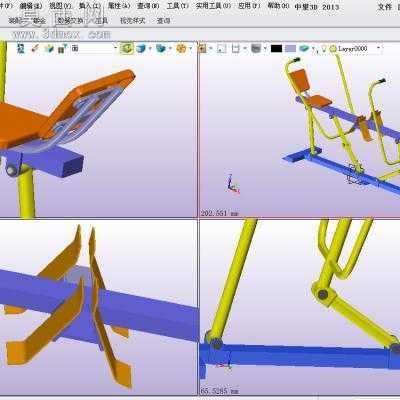This screenshot has height=400, width=400.
Task: Click the small cube icon before the filter icon
Action: click(x=49, y=49)
